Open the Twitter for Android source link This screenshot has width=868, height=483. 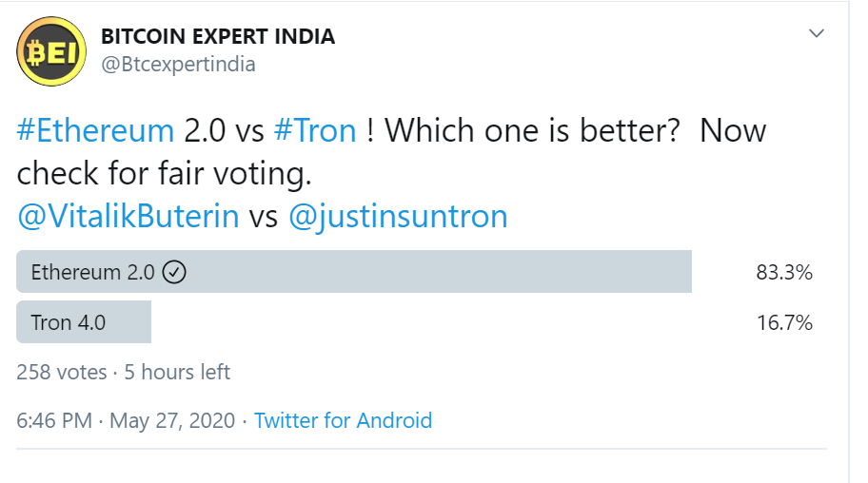(x=344, y=421)
